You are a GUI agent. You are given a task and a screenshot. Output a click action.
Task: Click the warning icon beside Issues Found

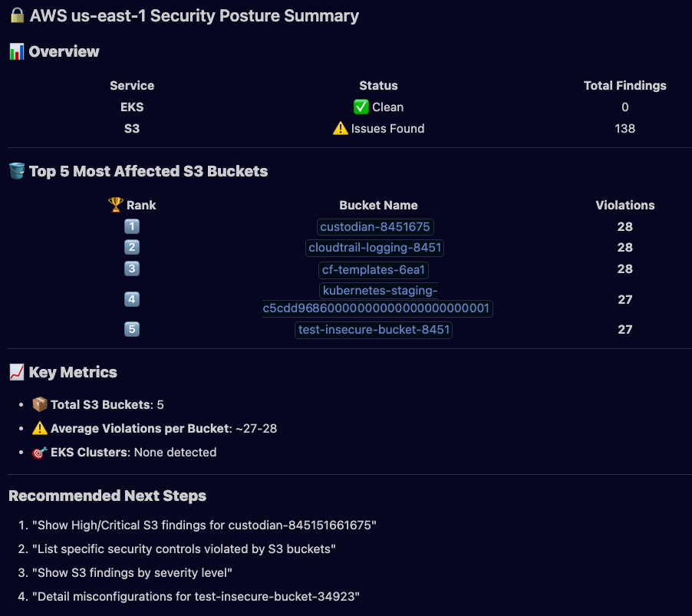pyautogui.click(x=341, y=128)
